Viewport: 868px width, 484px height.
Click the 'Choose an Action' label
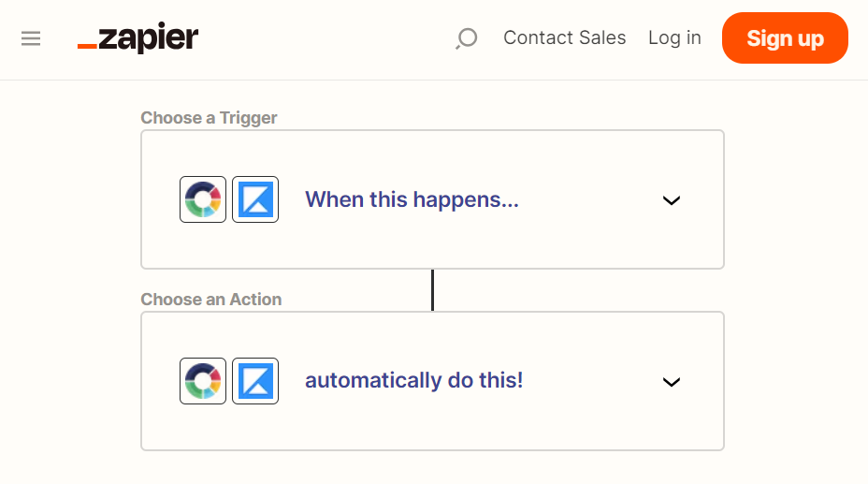(x=210, y=299)
